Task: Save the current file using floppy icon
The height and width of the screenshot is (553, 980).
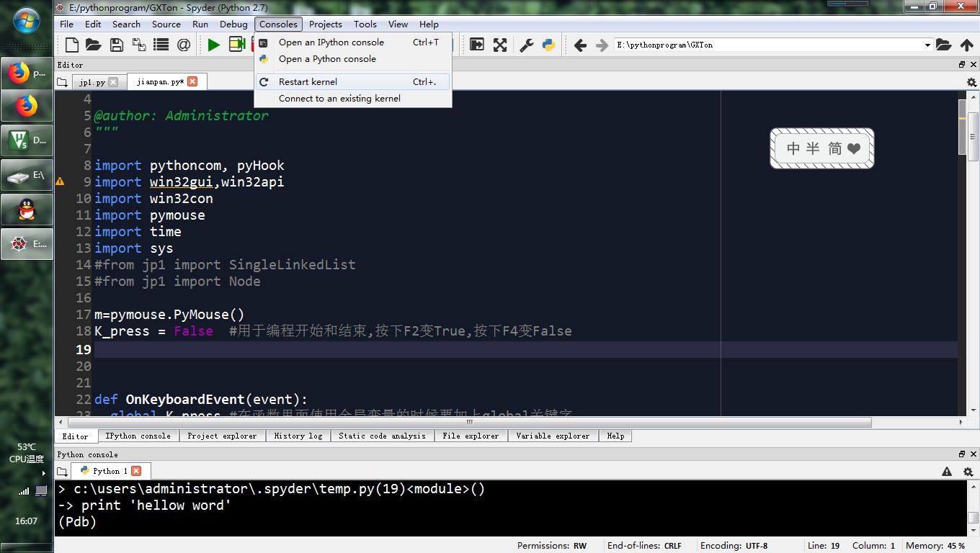Action: [116, 45]
